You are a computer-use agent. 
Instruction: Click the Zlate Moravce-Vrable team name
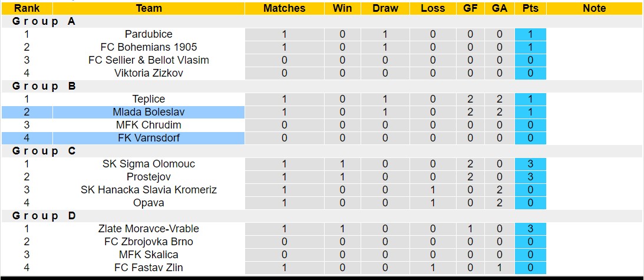pyautogui.click(x=148, y=229)
